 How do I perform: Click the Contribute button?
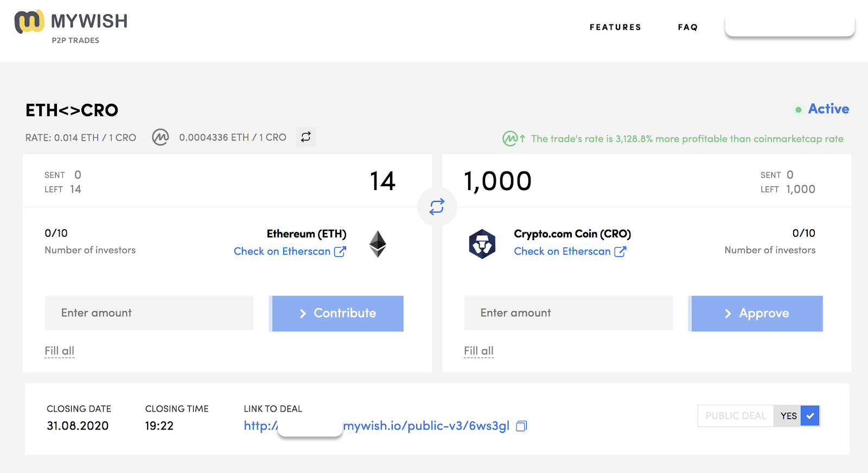(336, 313)
